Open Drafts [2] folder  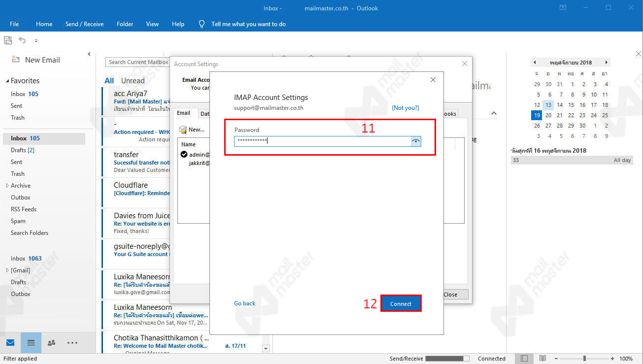click(x=23, y=150)
